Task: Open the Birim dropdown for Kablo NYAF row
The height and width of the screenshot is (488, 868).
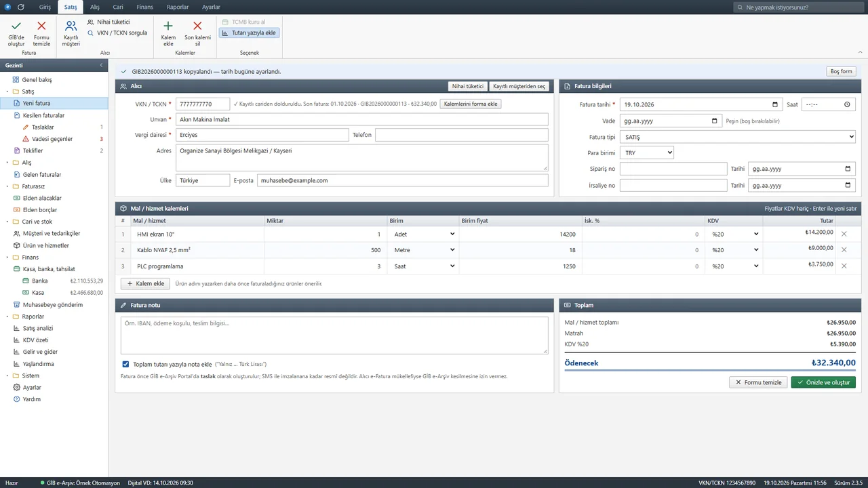Action: [x=424, y=250]
